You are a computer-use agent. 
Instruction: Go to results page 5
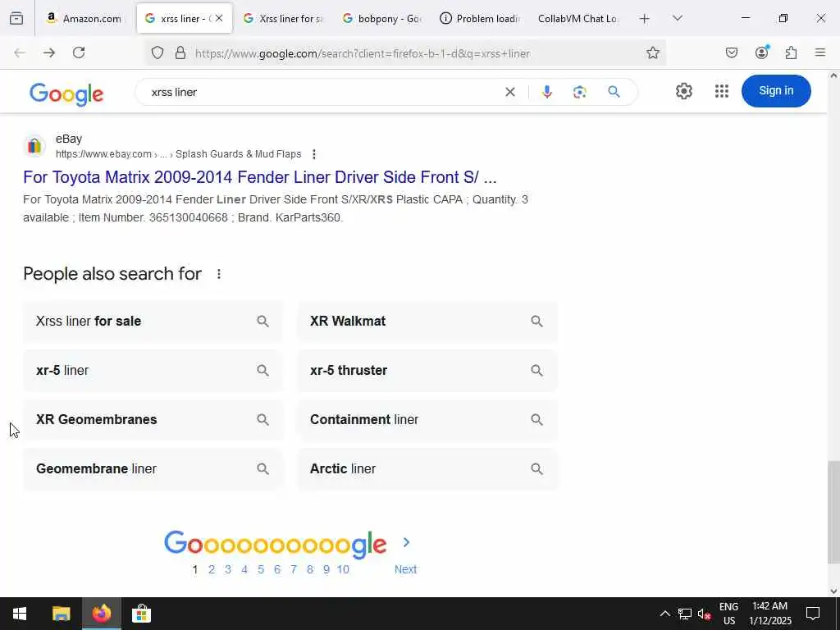(x=261, y=569)
